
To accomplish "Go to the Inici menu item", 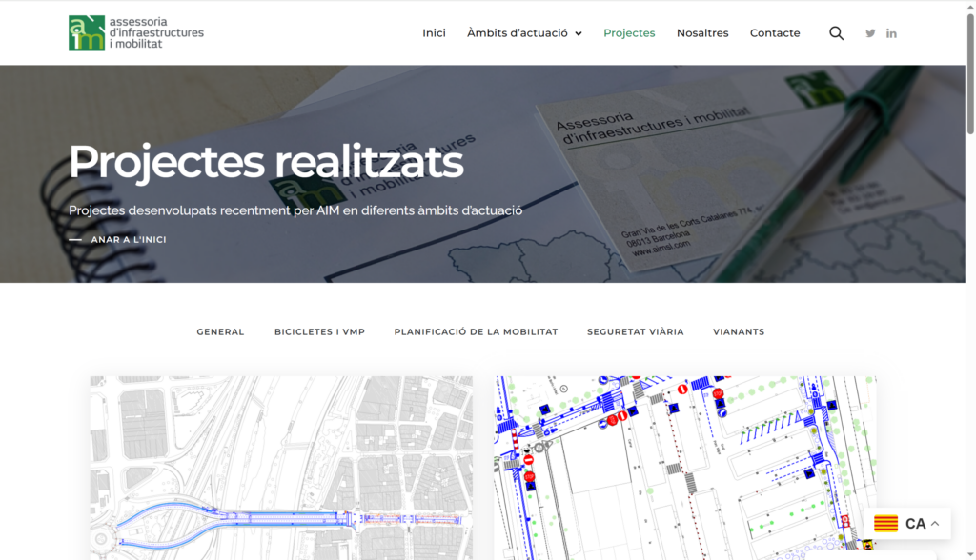I will 434,33.
